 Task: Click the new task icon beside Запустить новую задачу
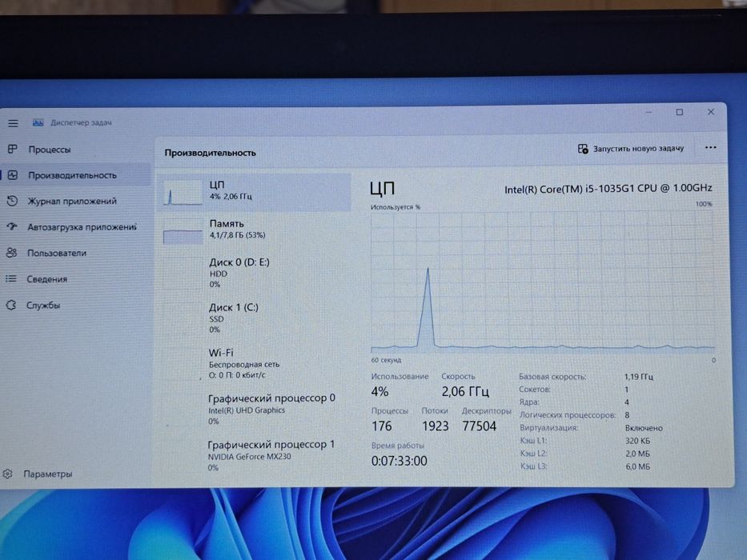583,149
